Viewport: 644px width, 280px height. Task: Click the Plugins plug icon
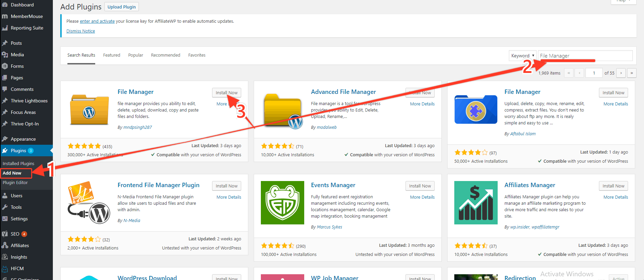[5, 151]
